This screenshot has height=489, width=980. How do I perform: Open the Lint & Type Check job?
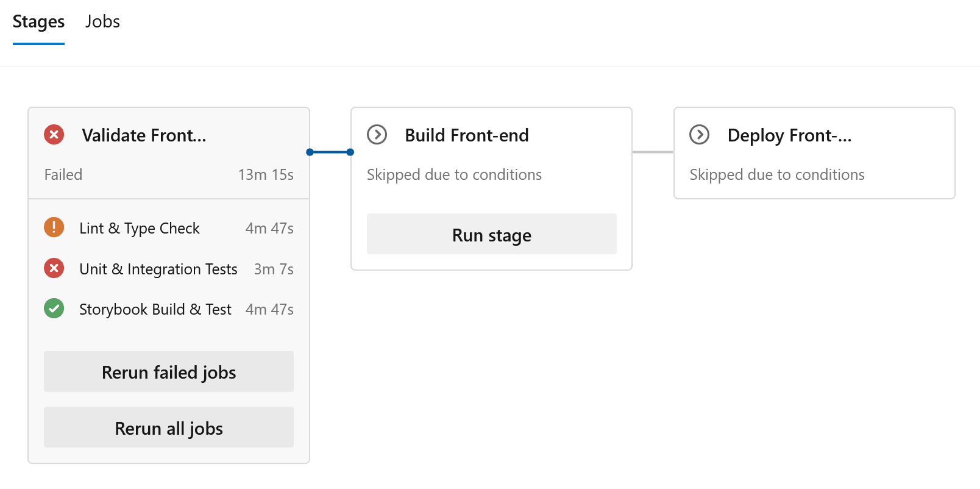point(140,229)
